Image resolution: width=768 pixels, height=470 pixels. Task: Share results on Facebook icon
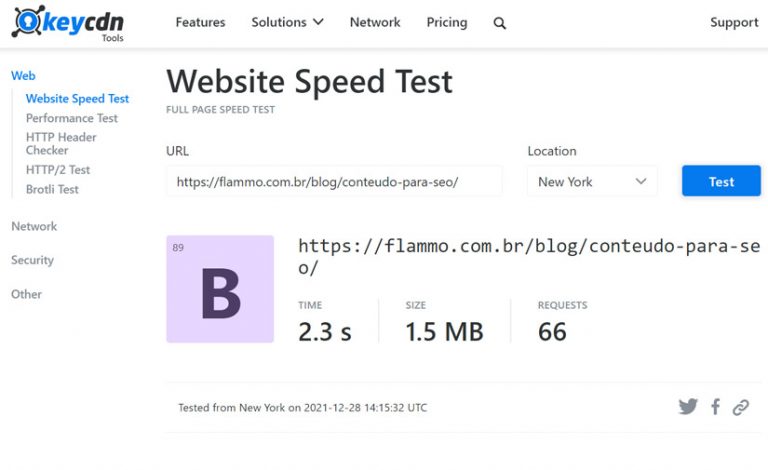coord(716,406)
